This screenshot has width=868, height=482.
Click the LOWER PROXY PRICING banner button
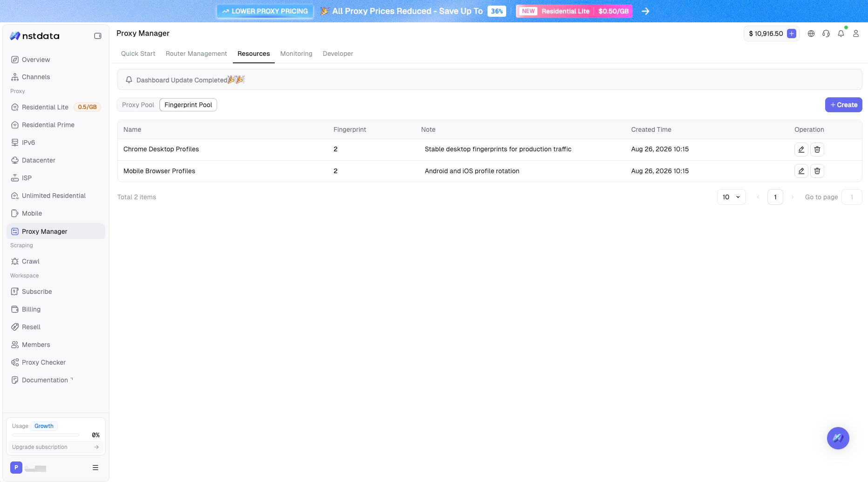[x=265, y=11]
